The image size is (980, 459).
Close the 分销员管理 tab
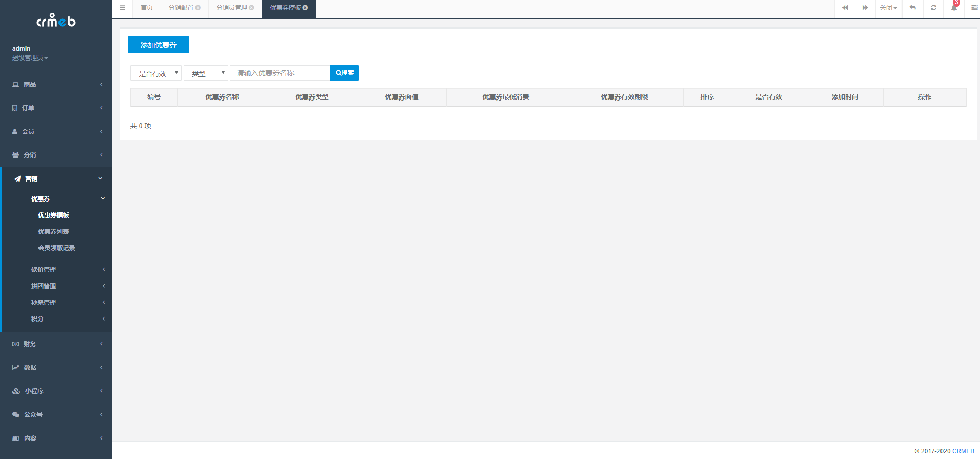pyautogui.click(x=252, y=8)
